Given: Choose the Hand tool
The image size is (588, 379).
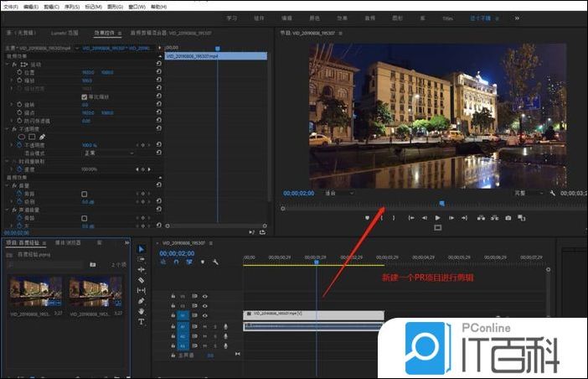Looking at the screenshot, I should pos(141,311).
